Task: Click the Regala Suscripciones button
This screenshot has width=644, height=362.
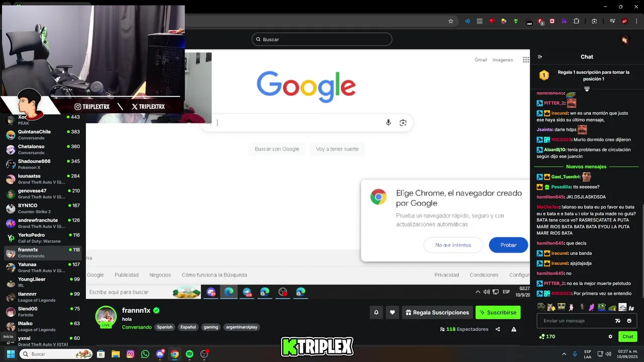Action: tap(437, 312)
